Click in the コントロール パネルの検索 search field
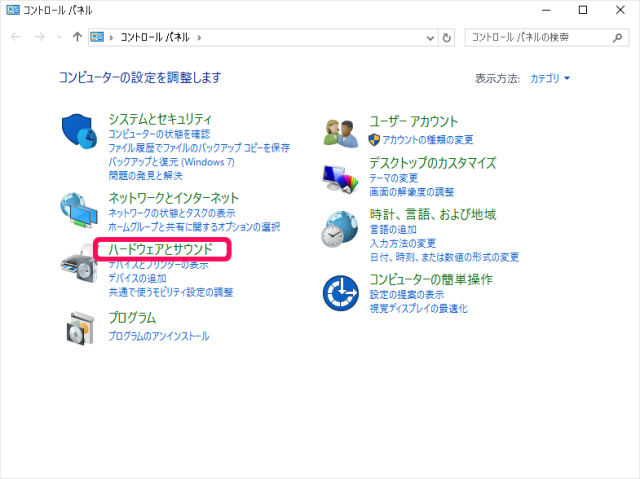Image resolution: width=640 pixels, height=479 pixels. coord(539,38)
